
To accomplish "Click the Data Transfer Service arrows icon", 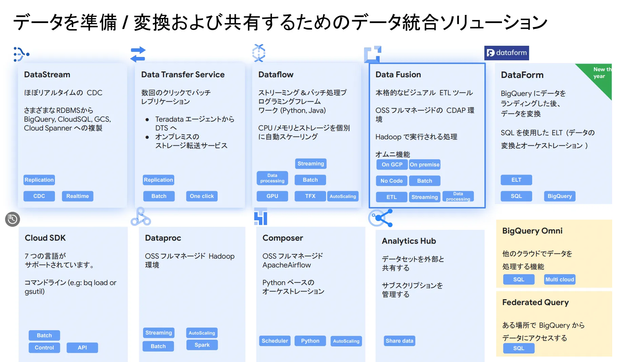I will [138, 54].
